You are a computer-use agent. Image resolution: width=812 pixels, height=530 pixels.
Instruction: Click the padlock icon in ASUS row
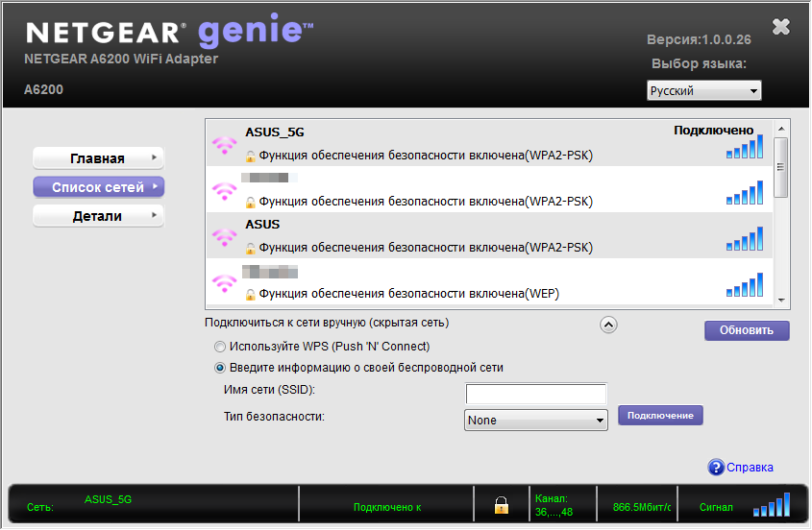[x=250, y=248]
